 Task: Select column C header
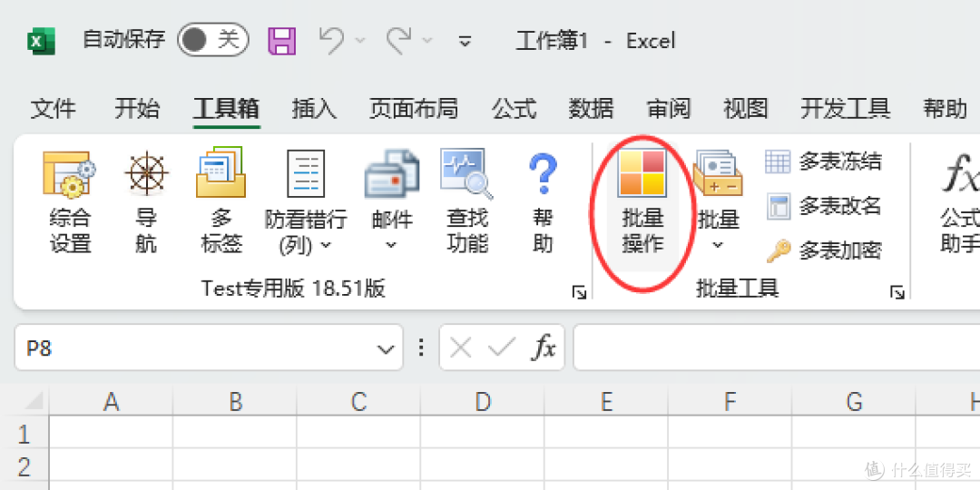click(358, 401)
